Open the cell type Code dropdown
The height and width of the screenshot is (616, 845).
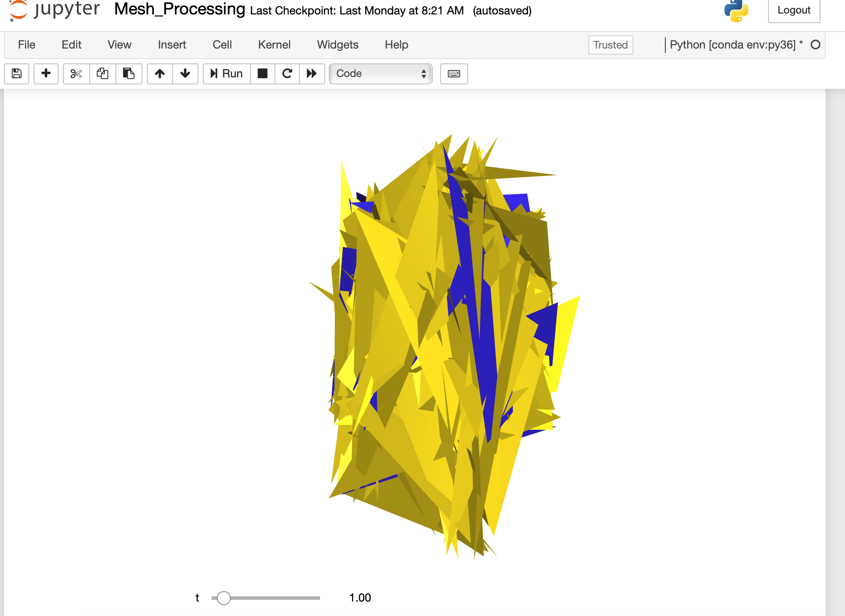tap(380, 73)
